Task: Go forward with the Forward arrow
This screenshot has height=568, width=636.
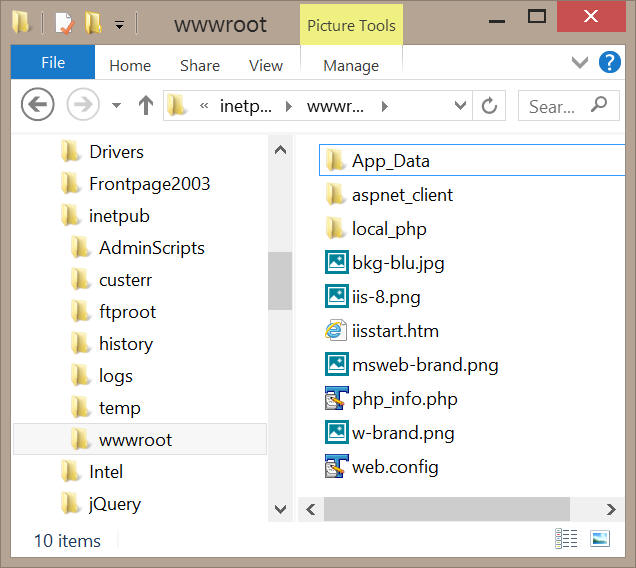Action: click(83, 105)
